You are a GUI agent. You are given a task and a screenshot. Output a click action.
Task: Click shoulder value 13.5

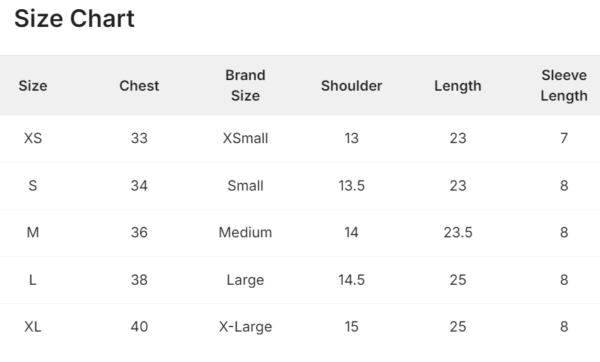point(352,186)
